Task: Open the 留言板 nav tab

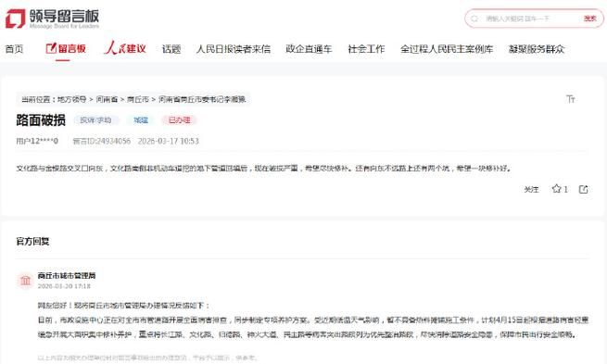Action: click(66, 49)
